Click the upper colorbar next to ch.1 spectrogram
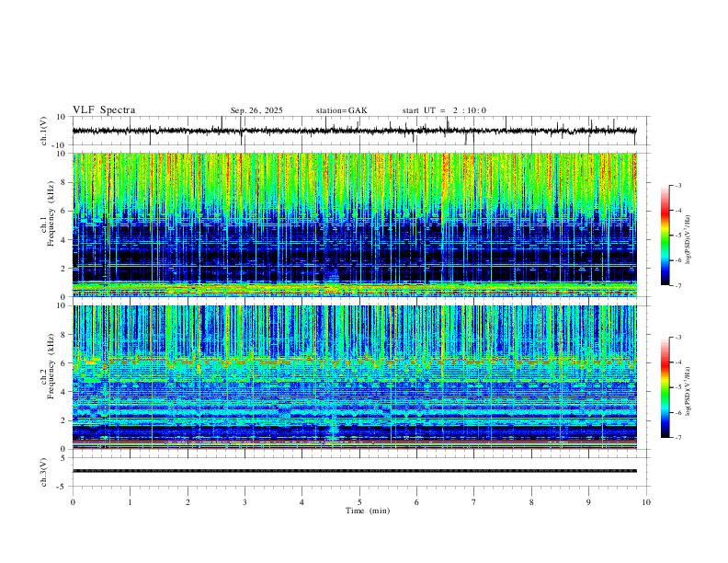728x563 pixels. click(x=665, y=236)
